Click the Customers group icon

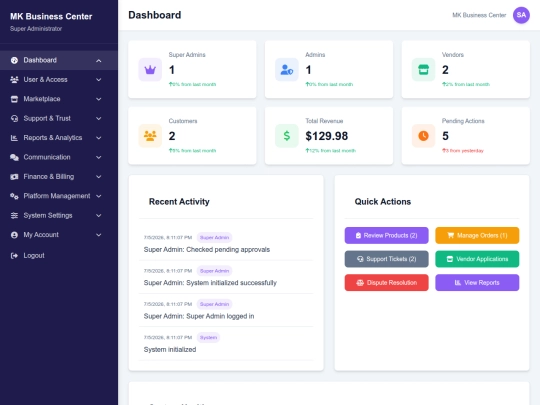coord(150,136)
